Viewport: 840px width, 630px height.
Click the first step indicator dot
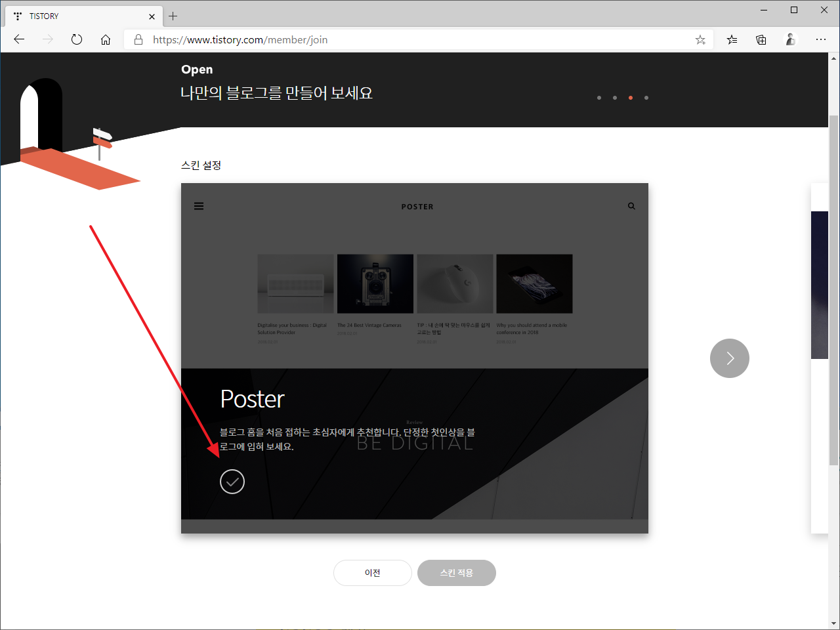tap(599, 98)
